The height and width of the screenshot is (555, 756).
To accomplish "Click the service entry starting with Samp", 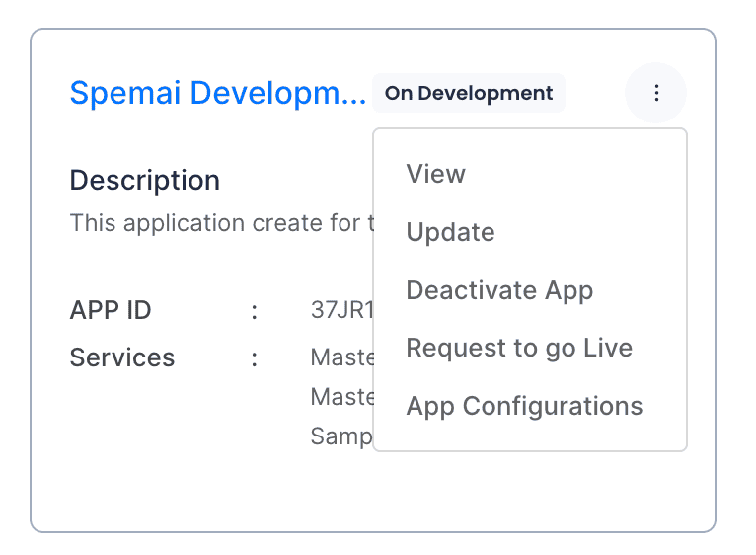I will pyautogui.click(x=341, y=436).
